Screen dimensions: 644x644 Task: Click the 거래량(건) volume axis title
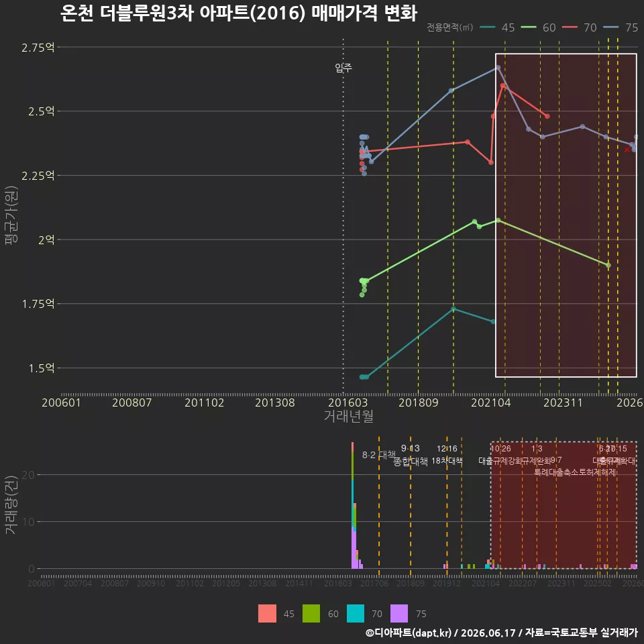[11, 504]
